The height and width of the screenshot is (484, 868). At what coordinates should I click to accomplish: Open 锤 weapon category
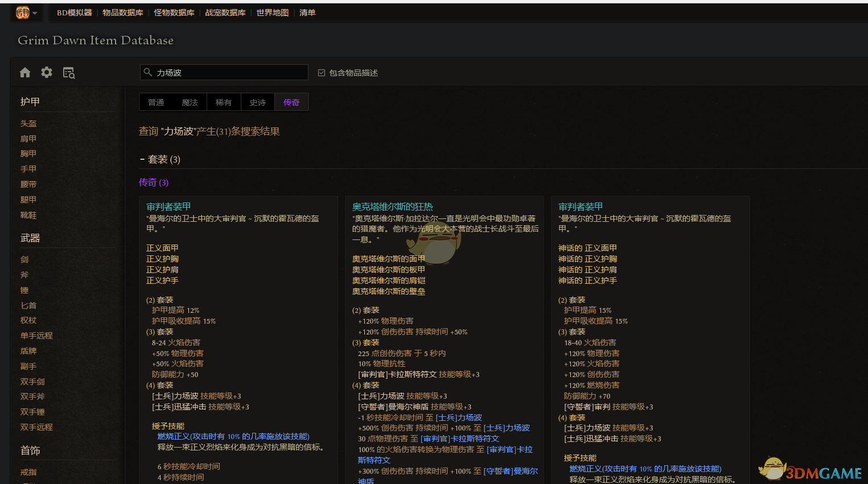[24, 290]
